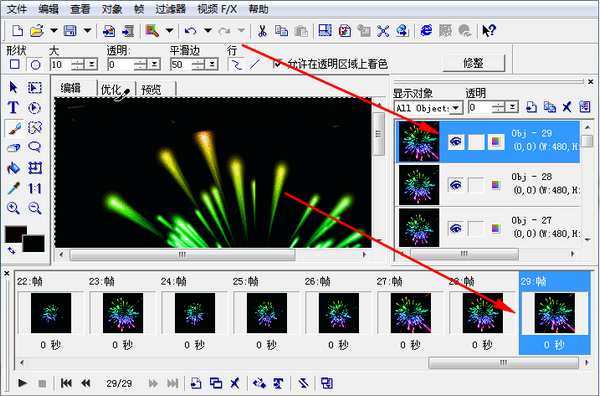This screenshot has width=600, height=396.
Task: Select frame 26 thumbnail
Action: (x=339, y=313)
